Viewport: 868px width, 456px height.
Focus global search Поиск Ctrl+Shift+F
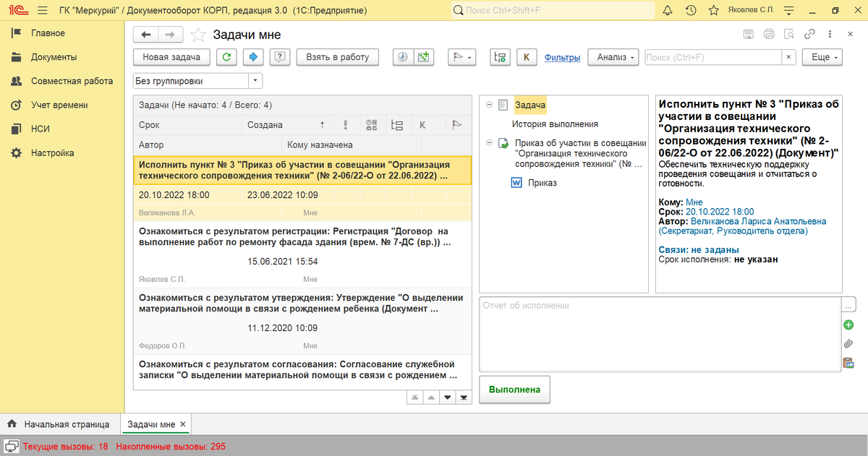(x=553, y=10)
